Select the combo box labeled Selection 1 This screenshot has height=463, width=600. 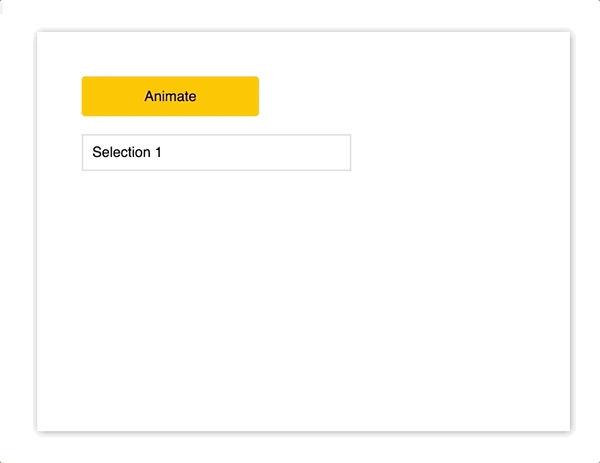click(216, 153)
